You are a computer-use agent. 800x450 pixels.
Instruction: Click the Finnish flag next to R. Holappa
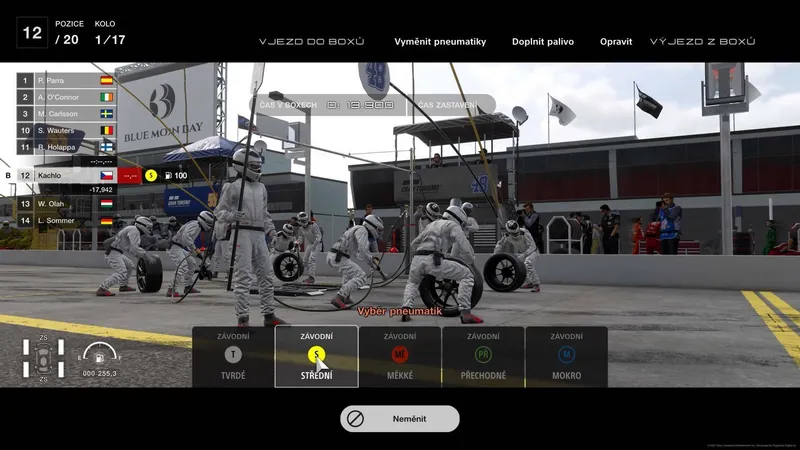(106, 147)
